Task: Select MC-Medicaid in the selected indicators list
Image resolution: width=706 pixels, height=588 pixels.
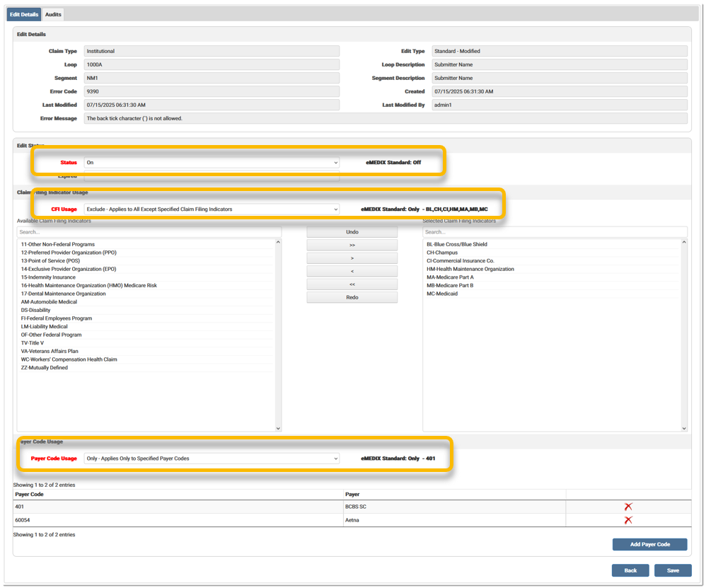Action: coord(442,294)
